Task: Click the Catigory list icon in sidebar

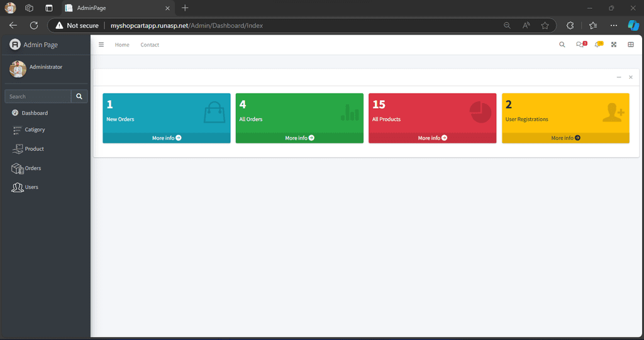Action: pos(17,131)
